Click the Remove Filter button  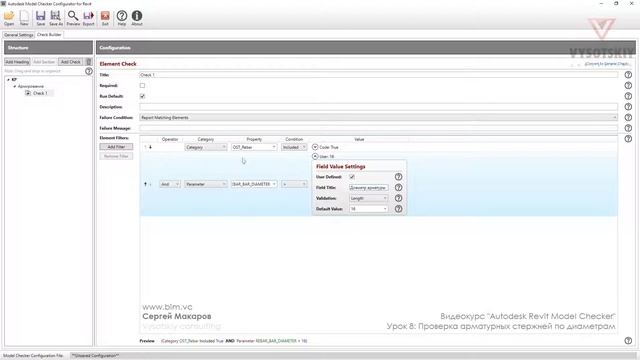(116, 156)
